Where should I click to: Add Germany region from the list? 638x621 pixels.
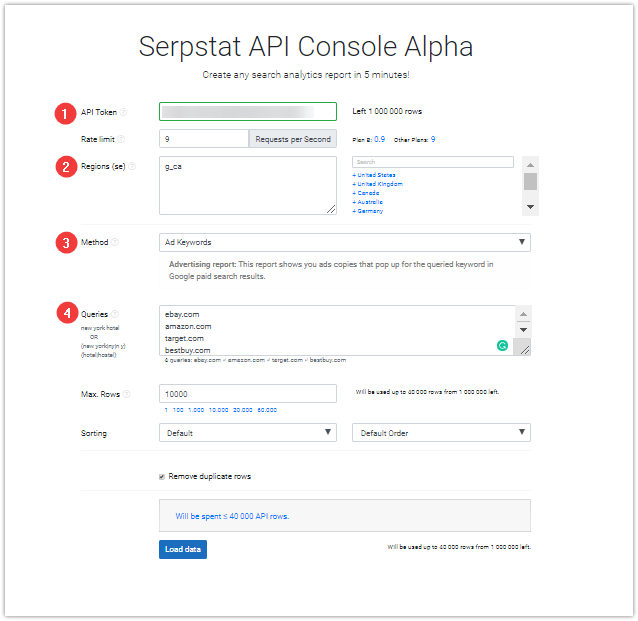[x=368, y=211]
